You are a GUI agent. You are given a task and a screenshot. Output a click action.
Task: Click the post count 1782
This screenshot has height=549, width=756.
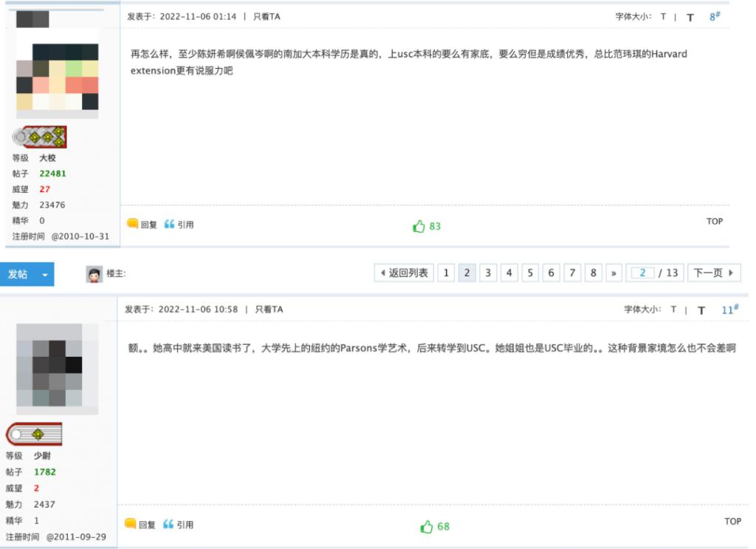(45, 472)
